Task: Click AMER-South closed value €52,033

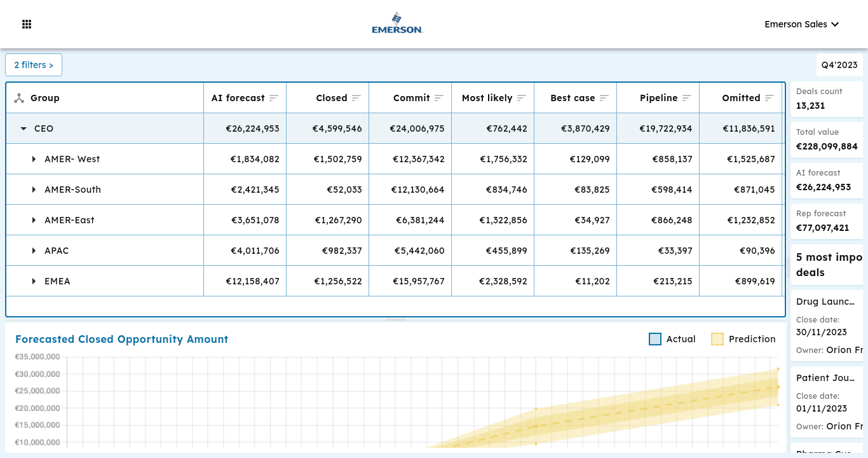Action: click(x=344, y=190)
